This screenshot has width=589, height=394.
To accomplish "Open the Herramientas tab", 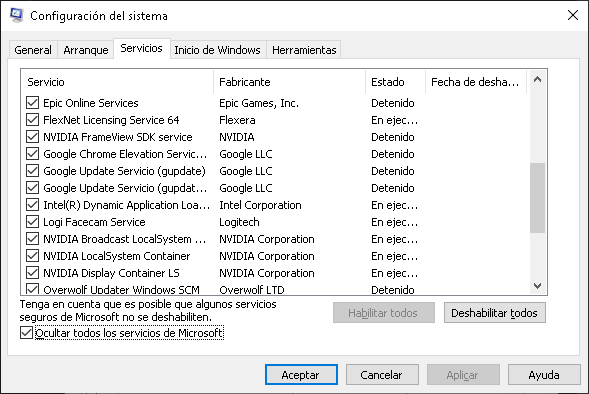I will point(304,50).
